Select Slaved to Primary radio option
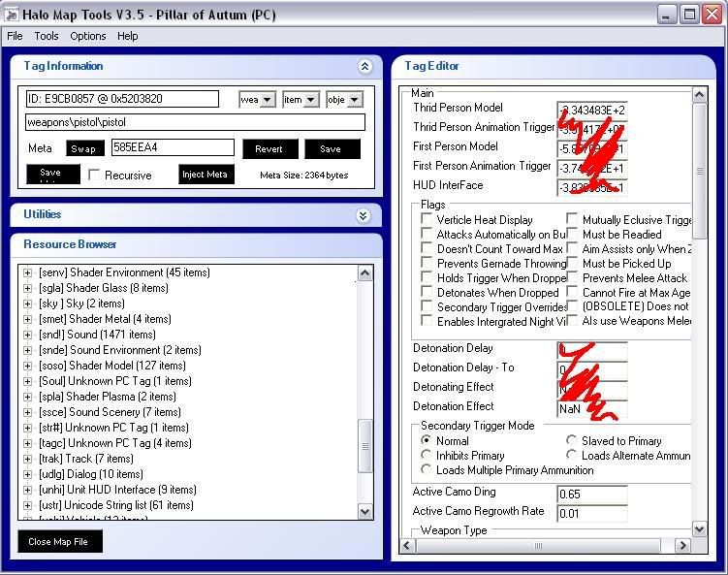Viewport: 728px width, 575px height. [x=572, y=440]
